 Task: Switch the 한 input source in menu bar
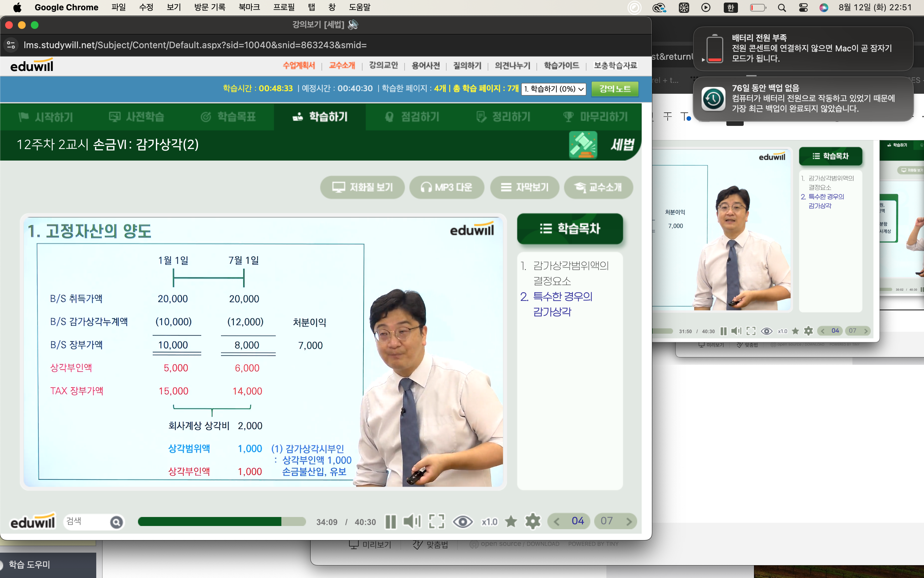[x=731, y=8]
